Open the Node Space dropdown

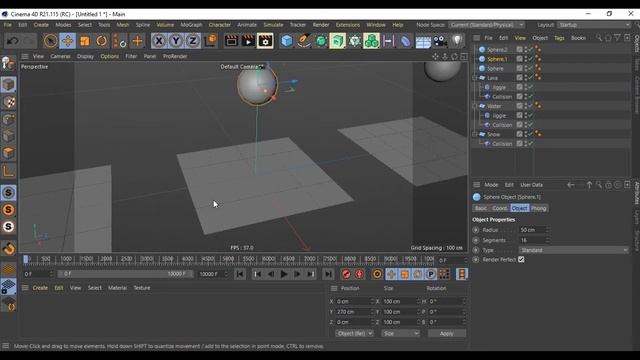[x=487, y=25]
